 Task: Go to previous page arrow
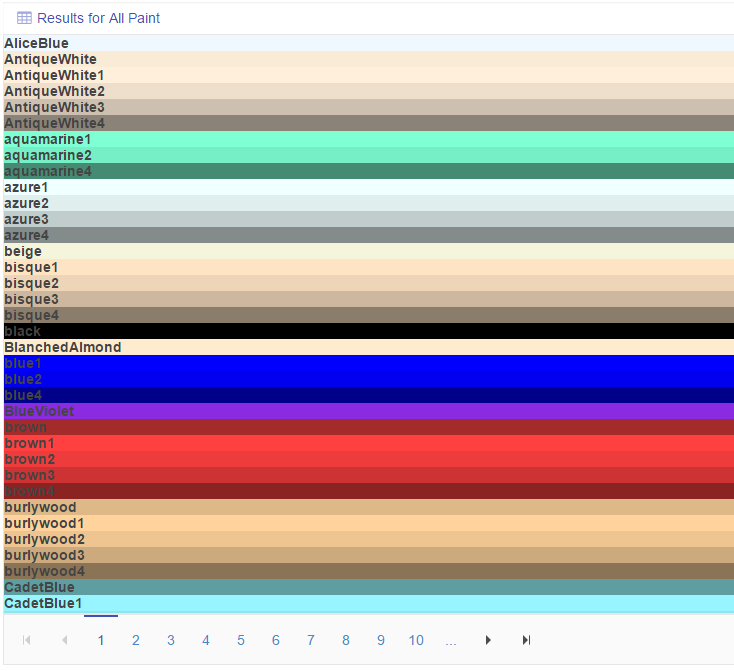65,640
